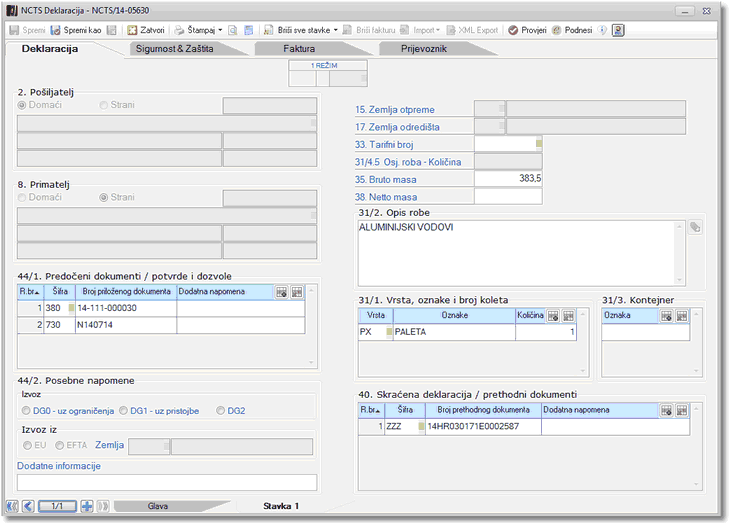
Task: Click the disk icon after Spremi kao
Action: coord(111,30)
